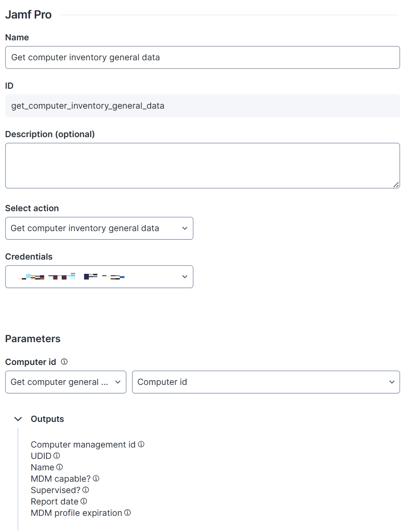Click info icon next to Computer id

64,362
